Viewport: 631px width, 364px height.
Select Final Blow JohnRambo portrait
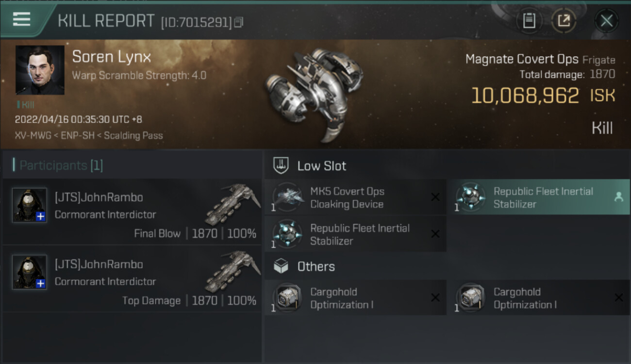(x=30, y=205)
